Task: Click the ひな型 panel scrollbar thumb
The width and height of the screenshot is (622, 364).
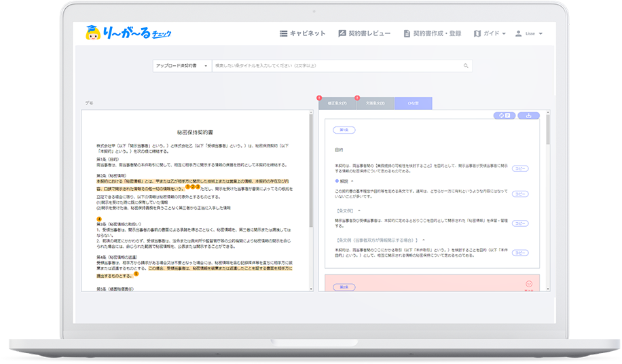Action: (x=548, y=129)
